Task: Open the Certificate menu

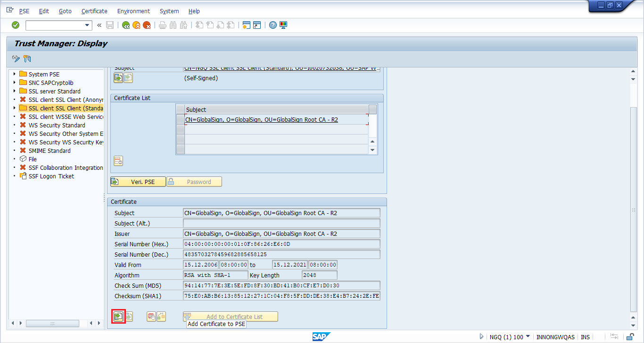Action: 94,11
